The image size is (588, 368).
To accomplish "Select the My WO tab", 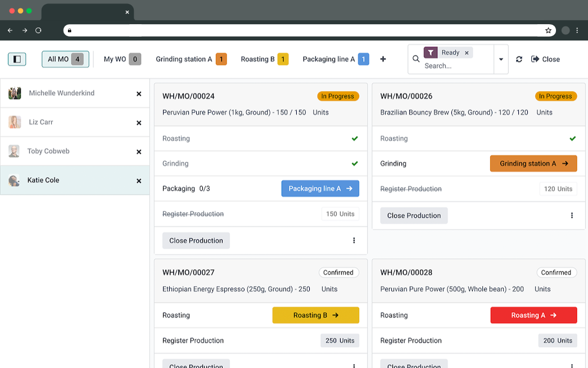I will pos(121,59).
